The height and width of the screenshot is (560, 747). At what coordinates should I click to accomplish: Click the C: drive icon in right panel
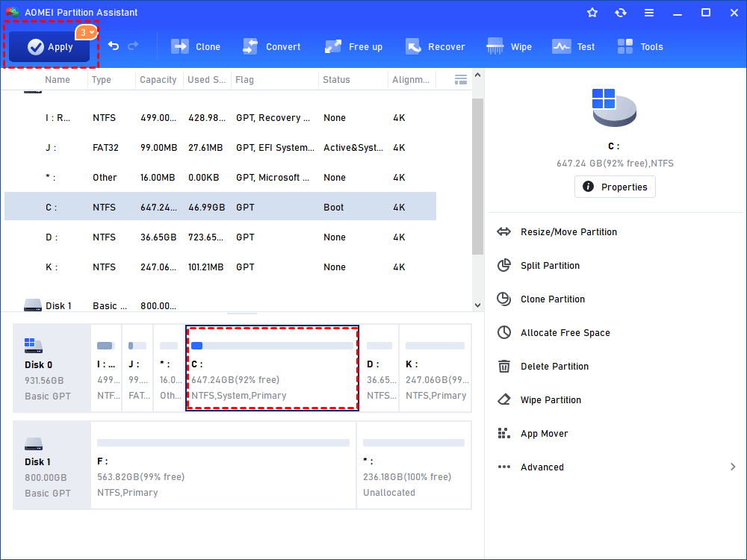(x=614, y=107)
